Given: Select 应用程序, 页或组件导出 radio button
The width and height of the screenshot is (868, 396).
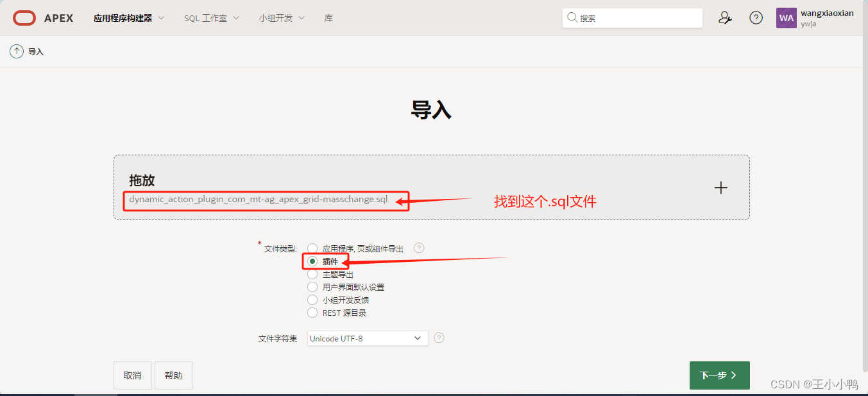Looking at the screenshot, I should [312, 248].
